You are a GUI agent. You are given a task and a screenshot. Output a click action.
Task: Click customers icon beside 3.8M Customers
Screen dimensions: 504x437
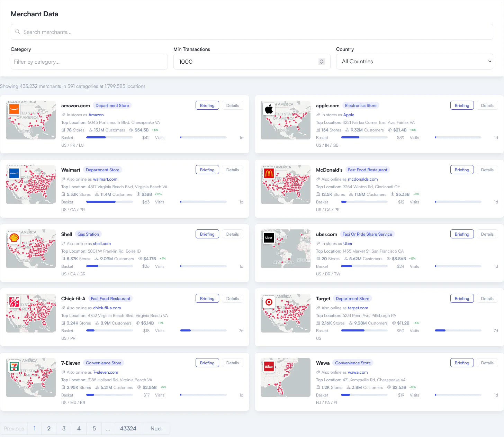tap(349, 388)
